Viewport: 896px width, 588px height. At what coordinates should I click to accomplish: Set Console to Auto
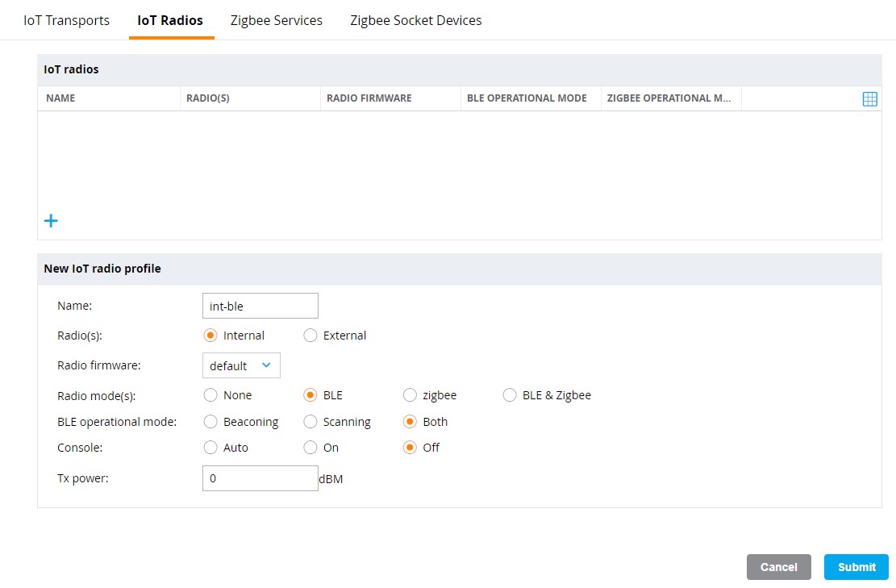210,447
